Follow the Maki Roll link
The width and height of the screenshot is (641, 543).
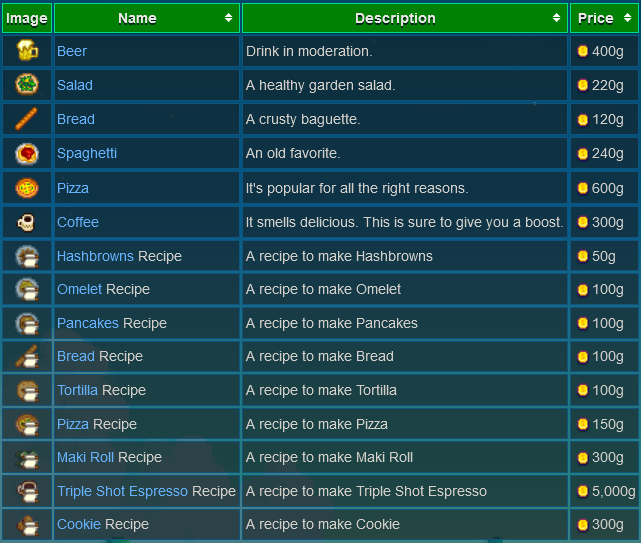85,457
